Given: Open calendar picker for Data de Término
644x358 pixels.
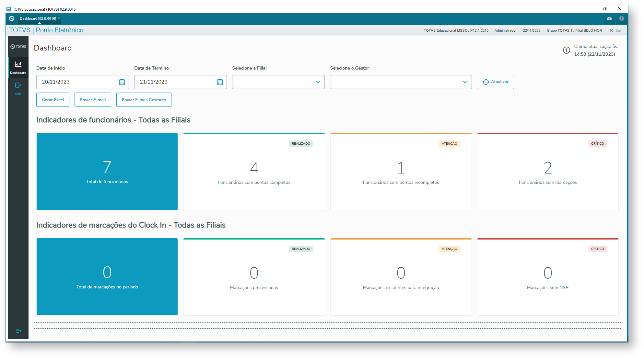Looking at the screenshot, I should (220, 82).
